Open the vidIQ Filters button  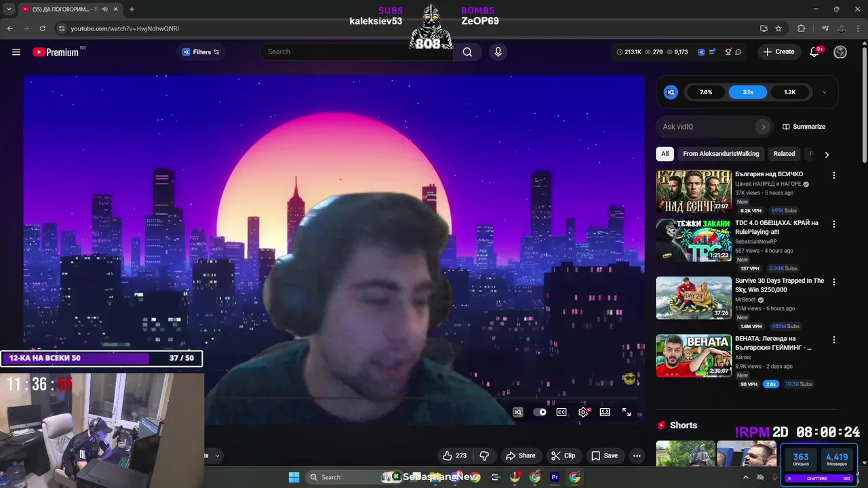click(x=201, y=52)
